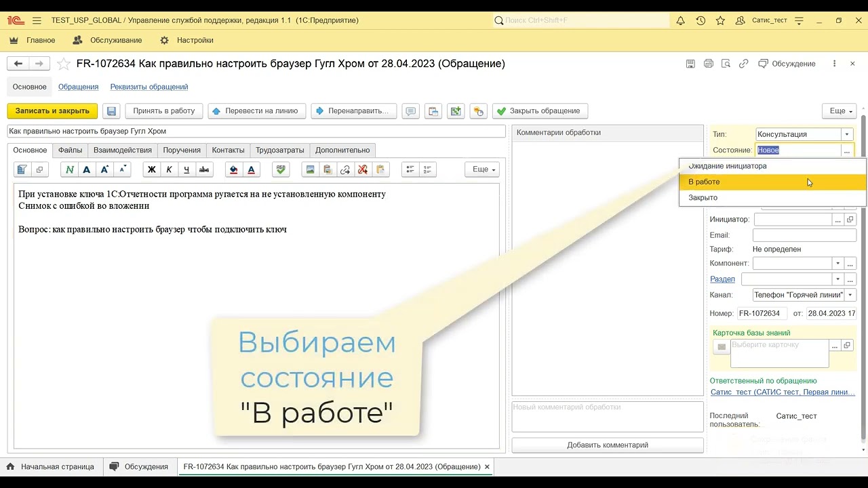Screen dimensions: 868x488
Task: Open Состояние selection ellipsis button
Action: pos(847,150)
